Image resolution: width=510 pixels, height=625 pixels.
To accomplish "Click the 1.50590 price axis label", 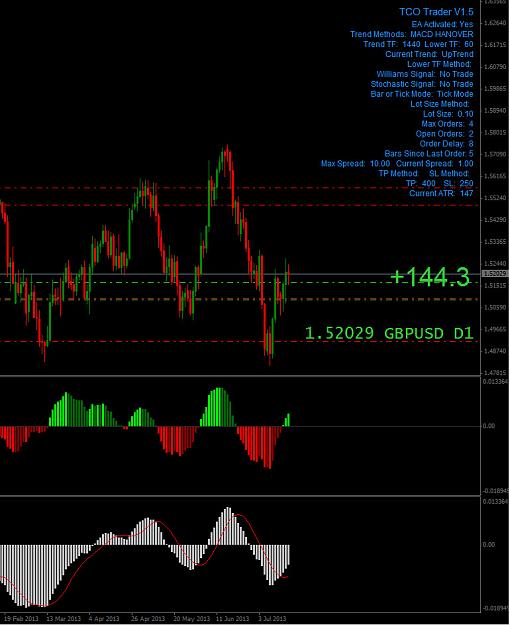I will coord(494,307).
